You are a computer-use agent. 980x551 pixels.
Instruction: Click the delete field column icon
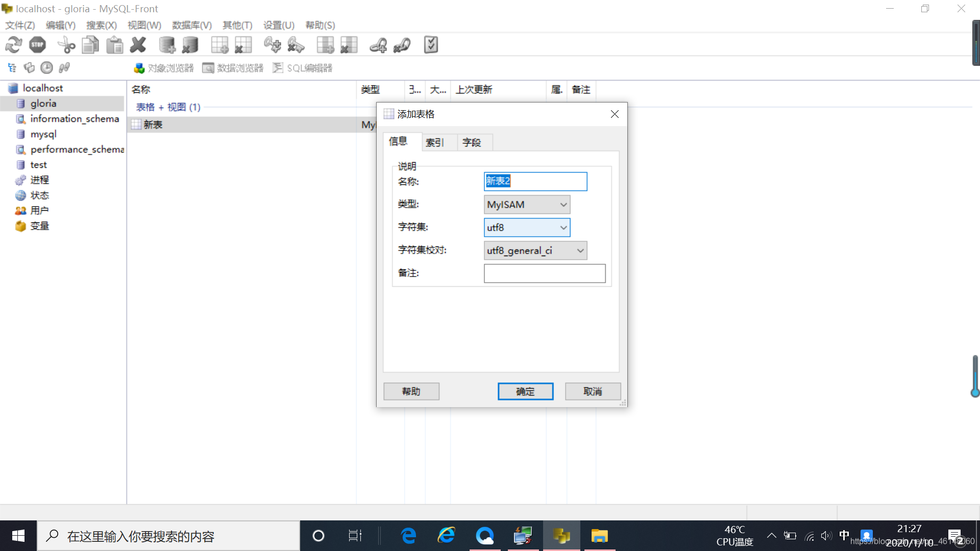(x=349, y=45)
